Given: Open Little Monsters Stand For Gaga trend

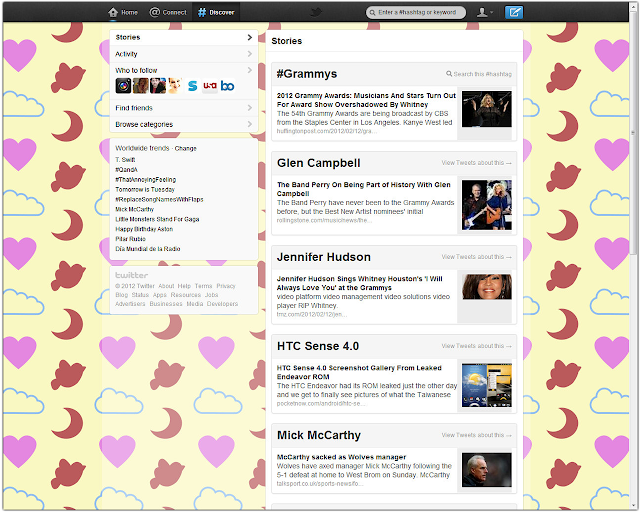Looking at the screenshot, I should coord(157,219).
